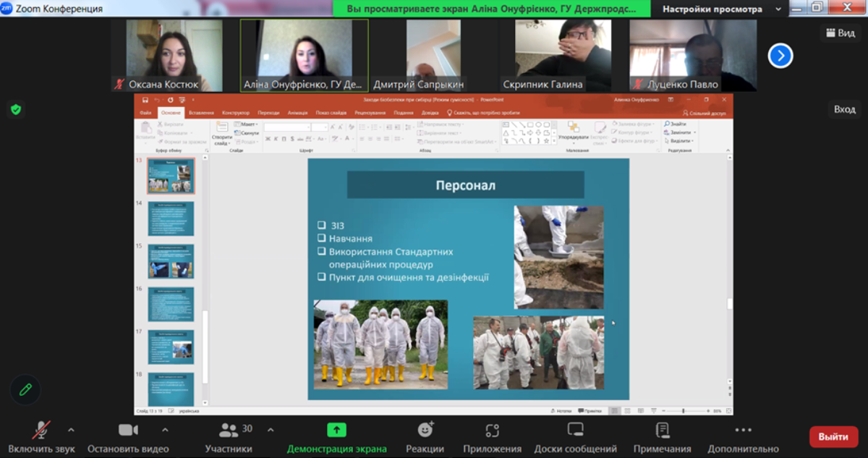Expand audio options arrow beside microphone
The height and width of the screenshot is (458, 868).
tap(71, 430)
